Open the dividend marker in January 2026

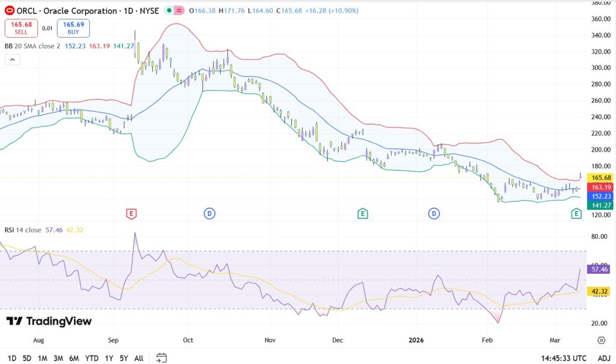click(434, 213)
